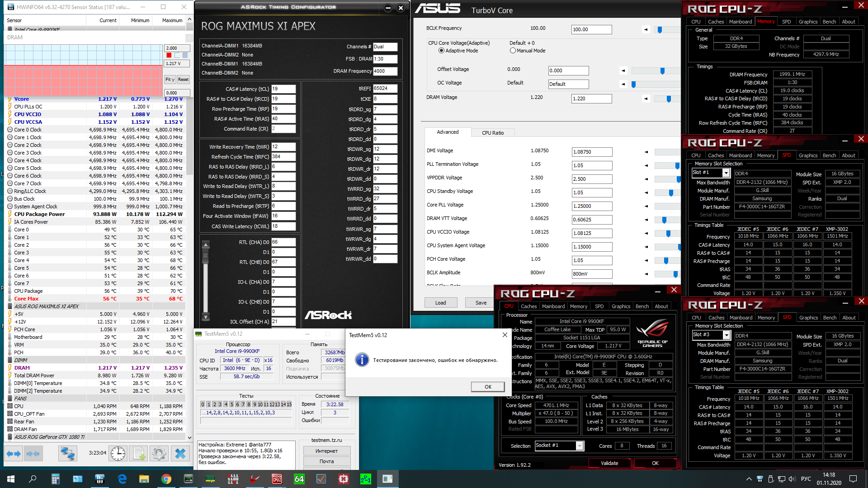This screenshot has height=488, width=868.
Task: Click green 64 AIDA icon in taskbar
Action: (299, 479)
